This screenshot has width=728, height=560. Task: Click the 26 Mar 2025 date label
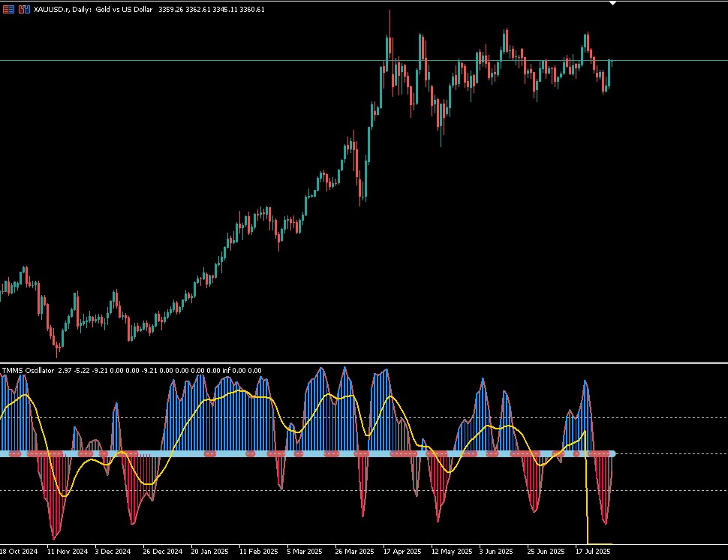[354, 552]
